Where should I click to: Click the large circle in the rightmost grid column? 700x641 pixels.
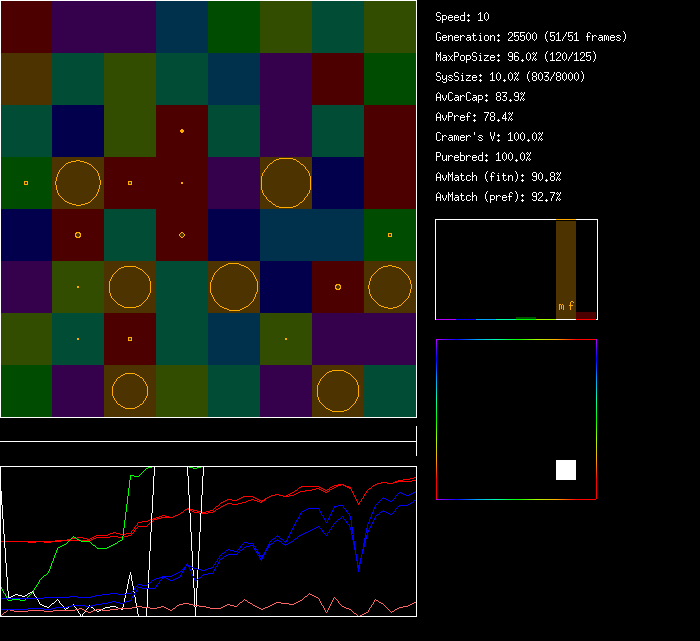[390, 287]
